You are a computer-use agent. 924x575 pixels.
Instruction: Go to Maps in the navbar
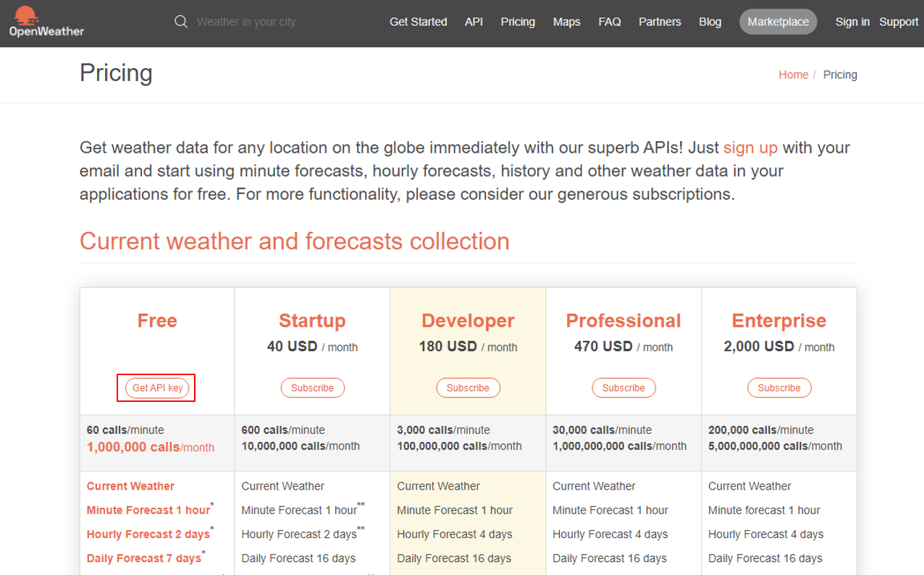(x=566, y=22)
